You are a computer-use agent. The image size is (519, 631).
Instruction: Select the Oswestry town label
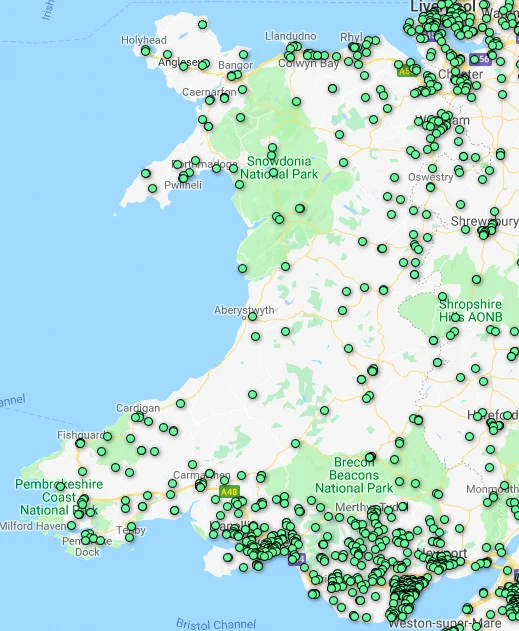point(430,177)
